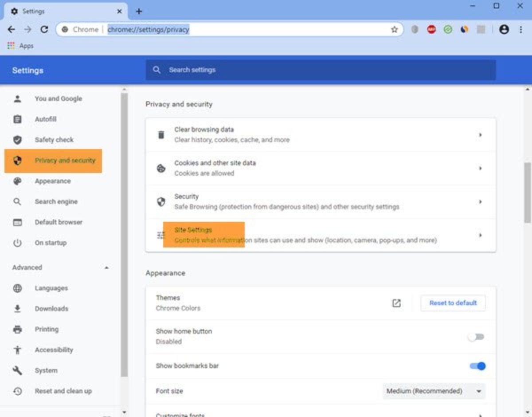Click the You and Google person icon
This screenshot has width=532, height=417.
pyautogui.click(x=17, y=98)
